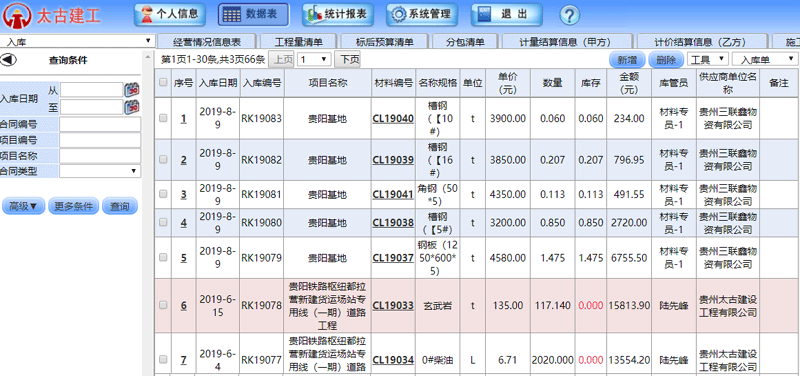The image size is (800, 376).
Task: Toggle the select-all checkbox in table header
Action: click(x=163, y=82)
